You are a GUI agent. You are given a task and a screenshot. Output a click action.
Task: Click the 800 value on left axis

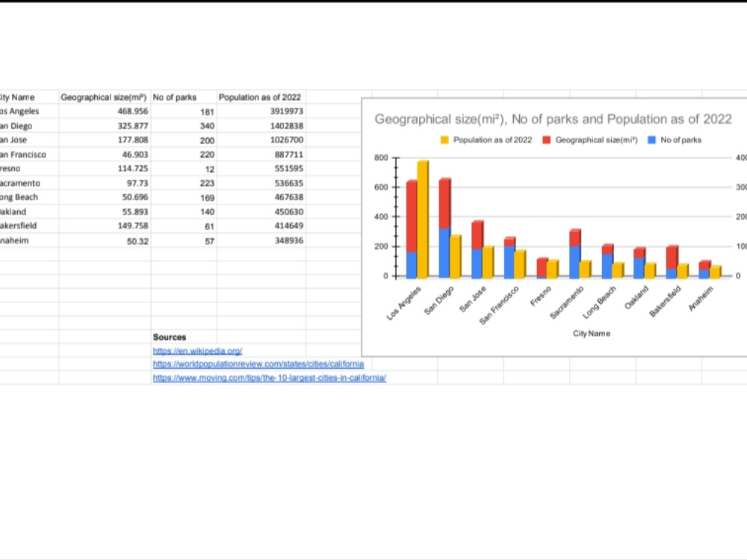(x=382, y=158)
